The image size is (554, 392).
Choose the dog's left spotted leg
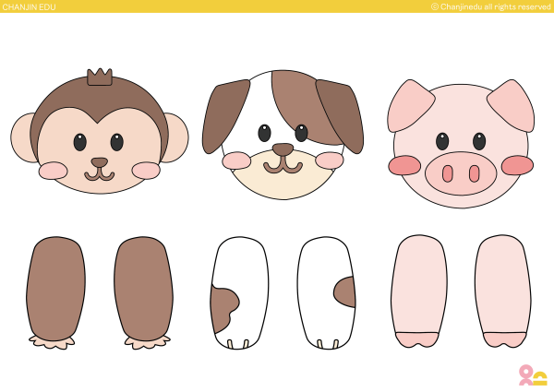click(x=240, y=291)
